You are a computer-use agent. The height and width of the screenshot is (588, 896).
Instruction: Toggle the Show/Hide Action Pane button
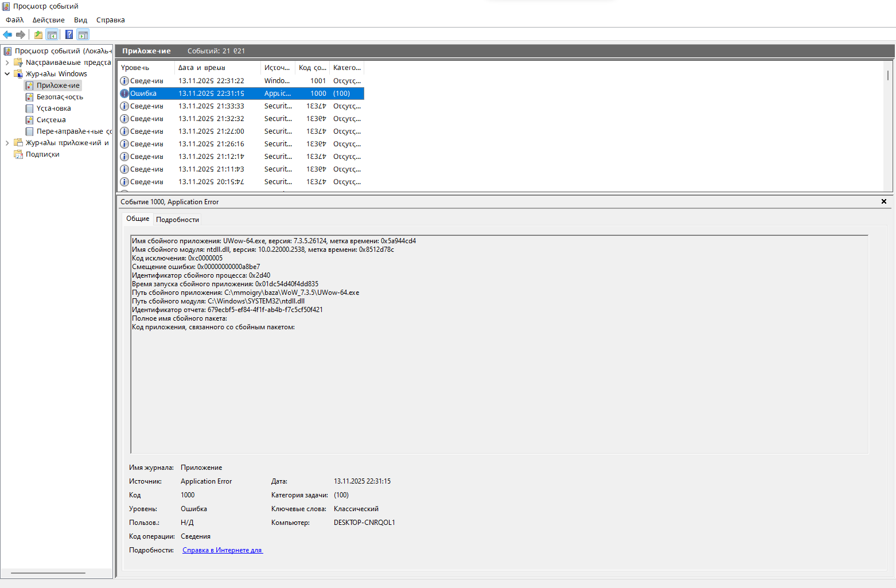83,34
